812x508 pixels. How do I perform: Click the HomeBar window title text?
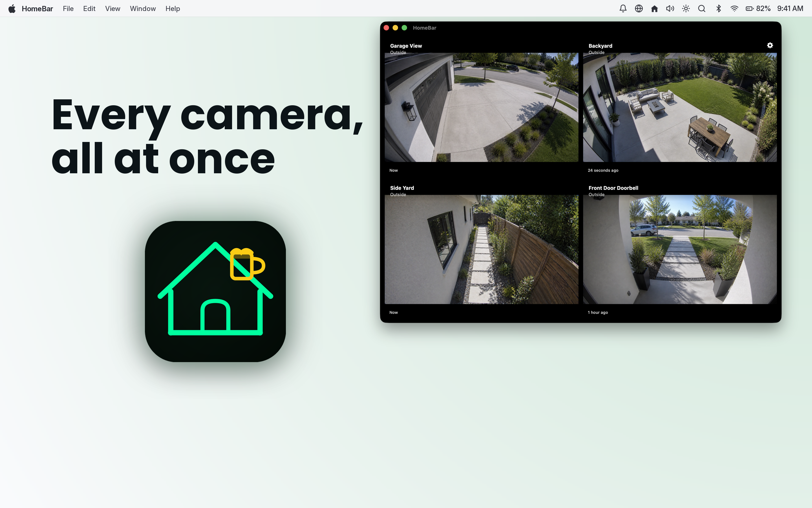pyautogui.click(x=424, y=28)
